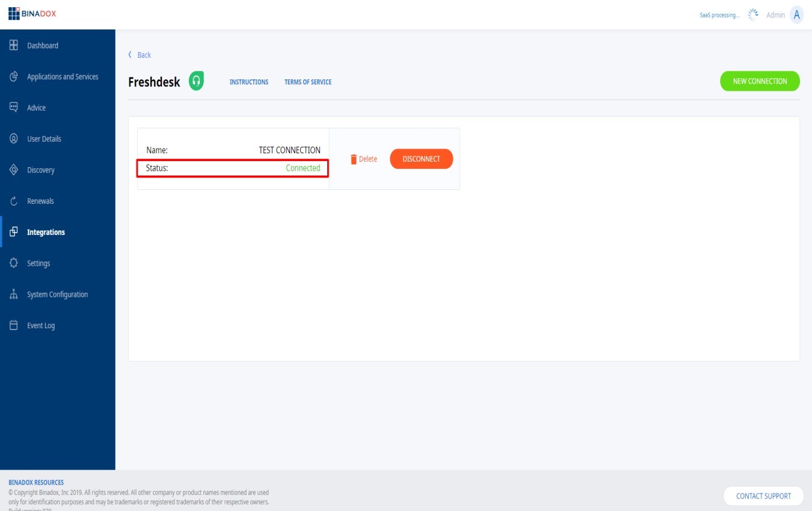Viewport: 812px width, 511px height.
Task: Open User Details page
Action: tap(44, 139)
